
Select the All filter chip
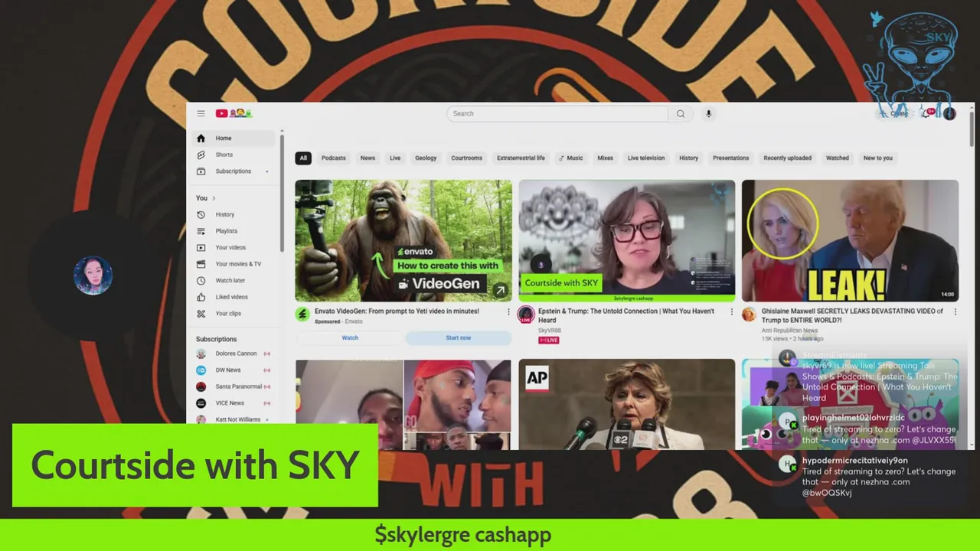(x=303, y=158)
